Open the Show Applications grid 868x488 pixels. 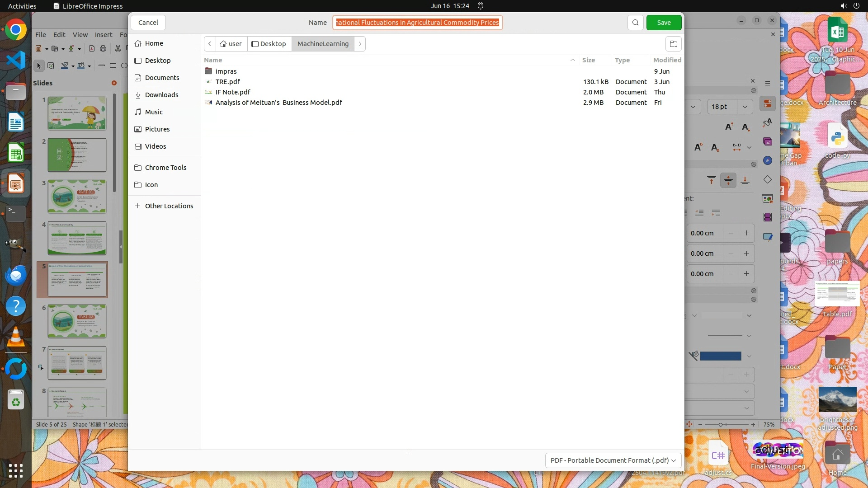16,471
